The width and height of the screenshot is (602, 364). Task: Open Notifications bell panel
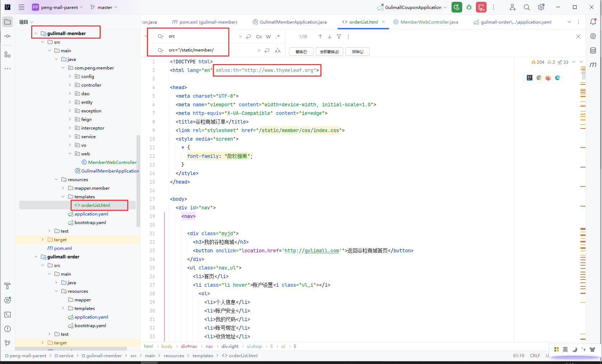(593, 22)
